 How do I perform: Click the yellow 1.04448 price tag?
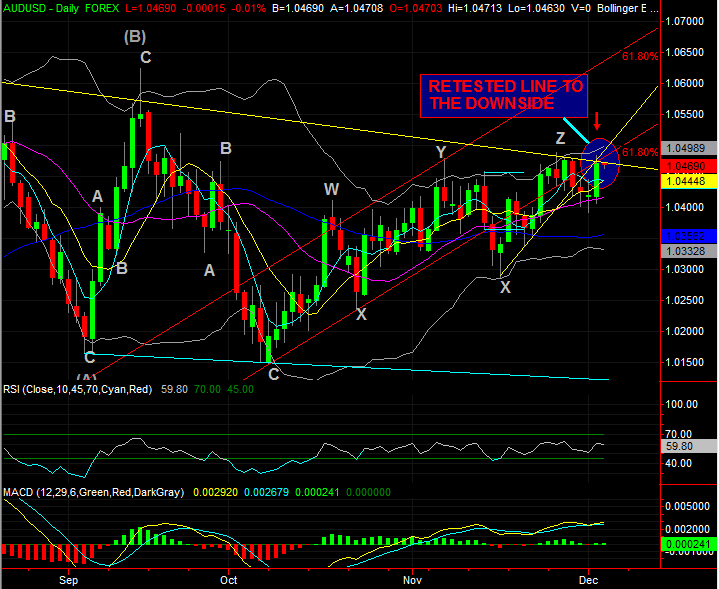click(x=689, y=180)
